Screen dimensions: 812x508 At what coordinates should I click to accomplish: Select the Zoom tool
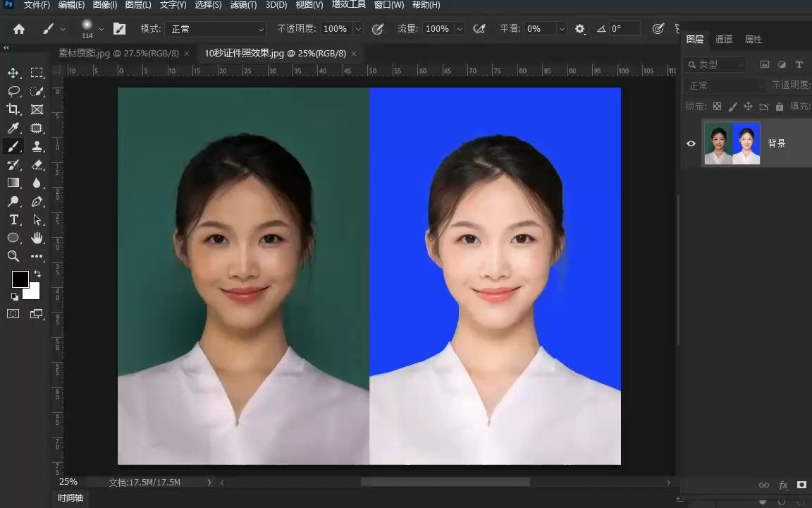pyautogui.click(x=13, y=256)
